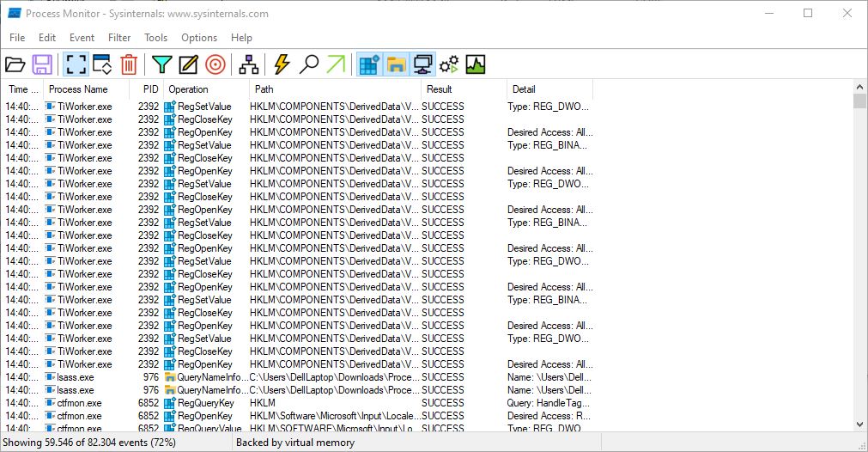Save events using the floppy disk icon
868x452 pixels.
coord(42,64)
